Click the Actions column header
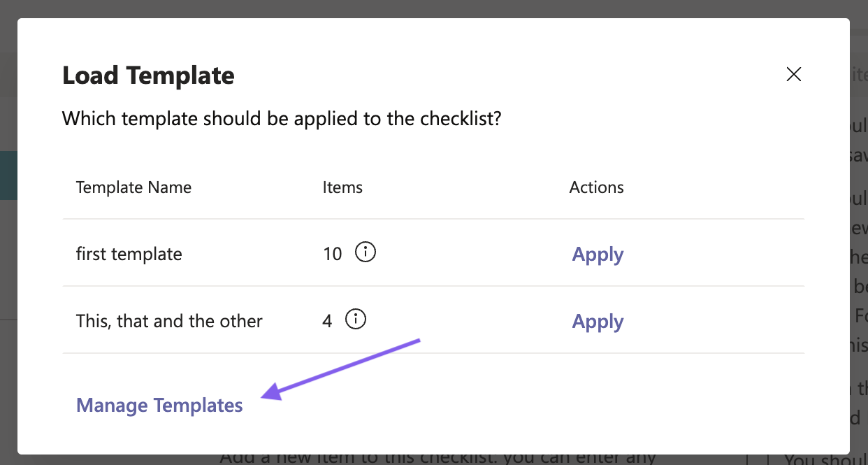868x465 pixels. pos(596,187)
